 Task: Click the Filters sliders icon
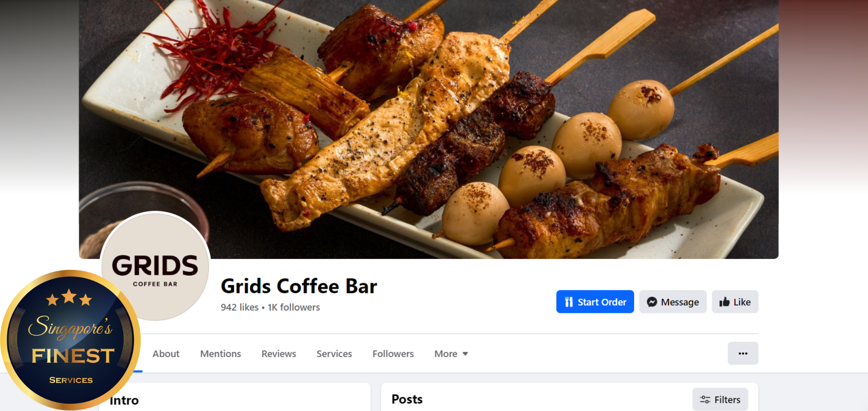click(705, 400)
